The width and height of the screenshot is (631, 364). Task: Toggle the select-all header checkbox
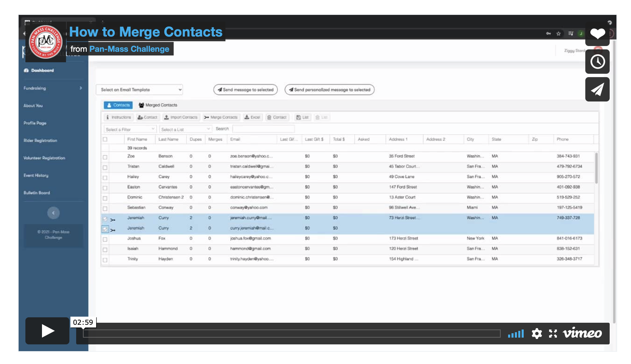click(x=105, y=139)
